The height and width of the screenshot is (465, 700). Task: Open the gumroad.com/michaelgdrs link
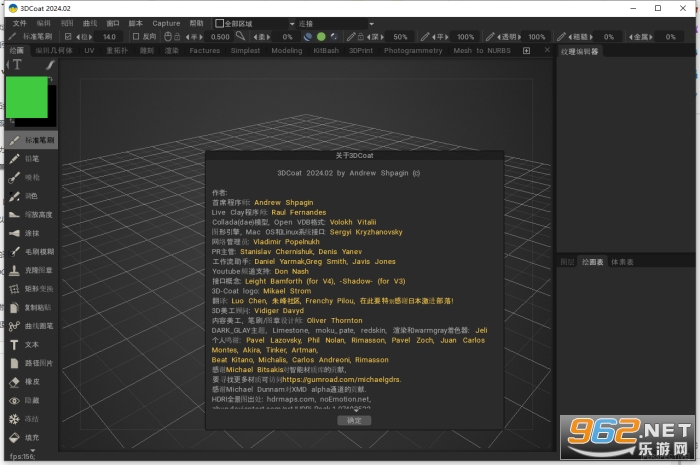point(342,380)
